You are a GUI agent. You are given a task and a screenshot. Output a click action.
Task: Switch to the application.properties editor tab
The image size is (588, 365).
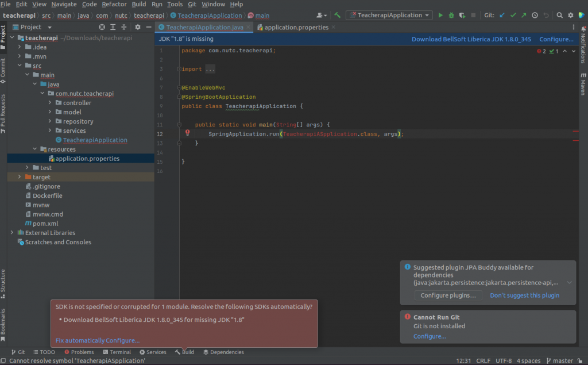pos(296,27)
